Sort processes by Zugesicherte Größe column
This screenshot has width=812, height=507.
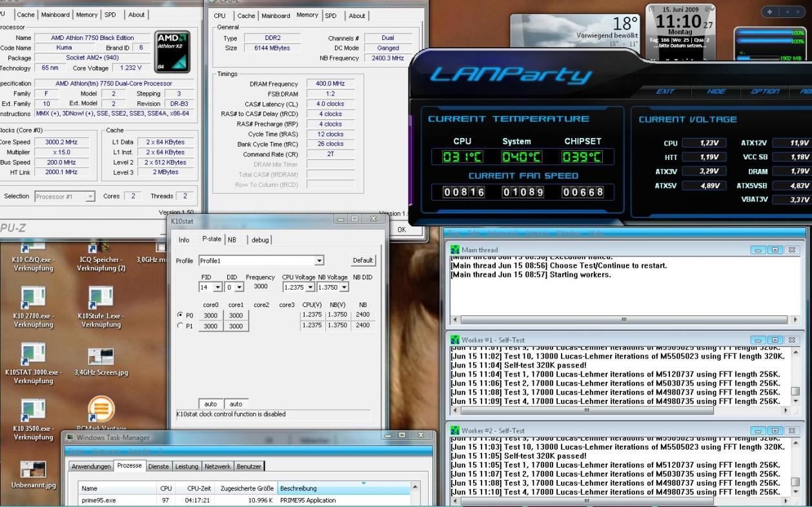[246, 488]
